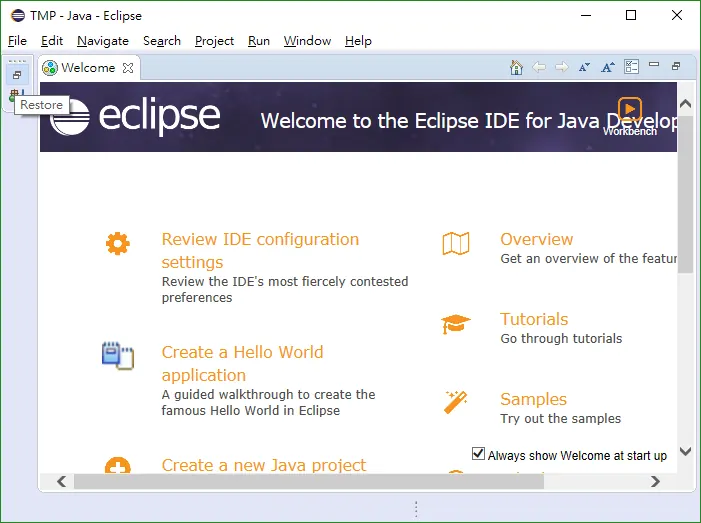Image resolution: width=701 pixels, height=523 pixels.
Task: Click the Reduce font size icon
Action: 584,67
